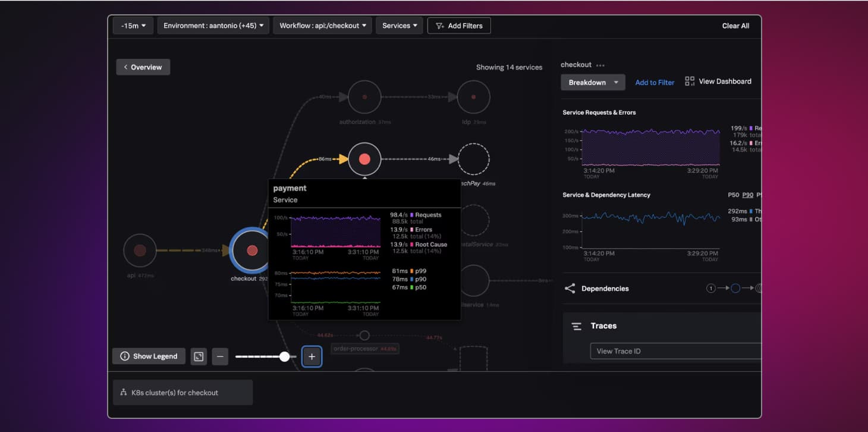
Task: Click the Traces list icon
Action: tap(576, 325)
